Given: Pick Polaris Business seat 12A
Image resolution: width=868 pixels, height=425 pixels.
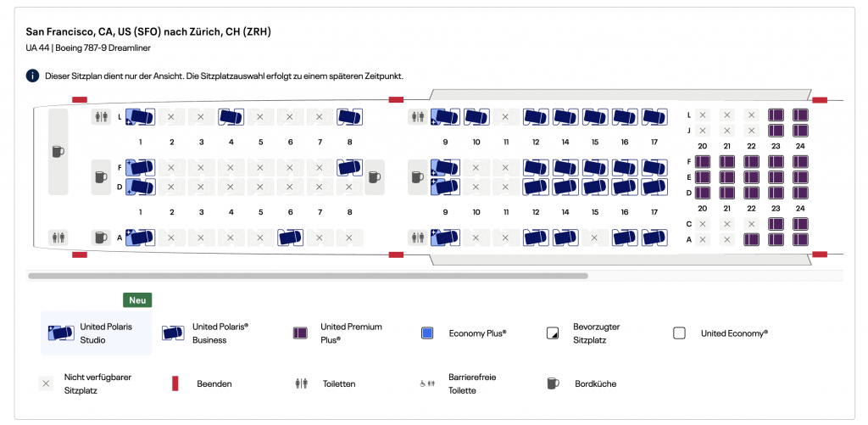Looking at the screenshot, I should point(536,238).
